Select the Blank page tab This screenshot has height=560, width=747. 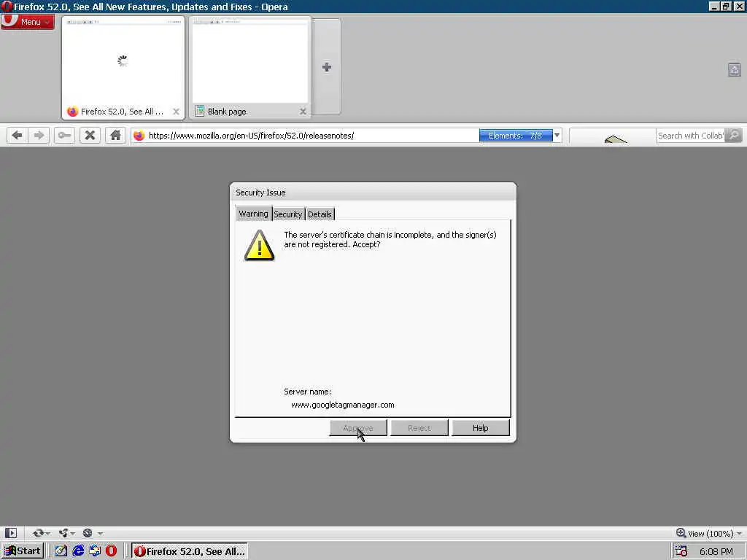249,68
